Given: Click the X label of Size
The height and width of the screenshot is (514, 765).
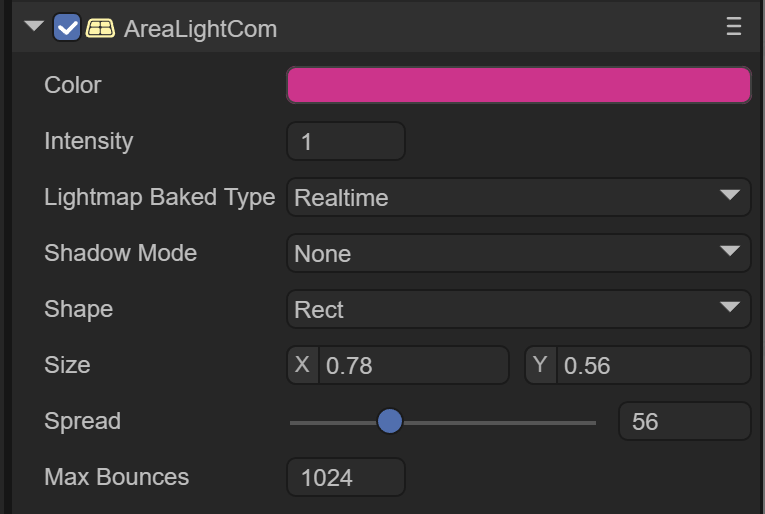Looking at the screenshot, I should (x=302, y=365).
